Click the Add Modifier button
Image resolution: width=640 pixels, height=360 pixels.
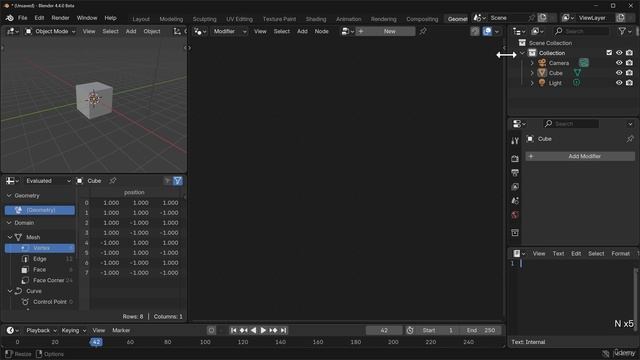(x=580, y=156)
